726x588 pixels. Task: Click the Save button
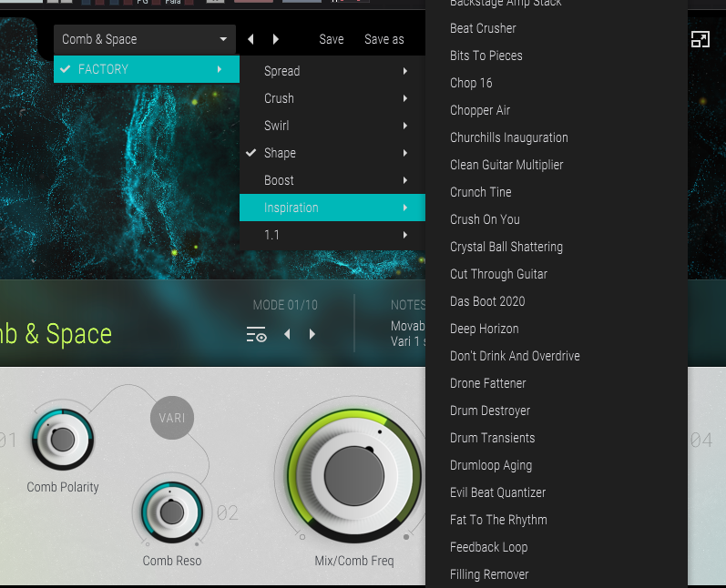[x=331, y=39]
